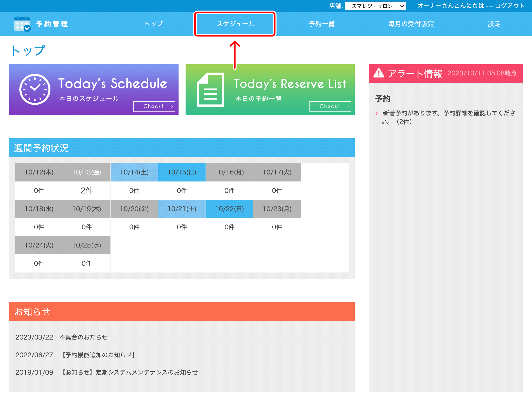Open the Today's Schedule banner
The height and width of the screenshot is (403, 532).
[x=94, y=89]
